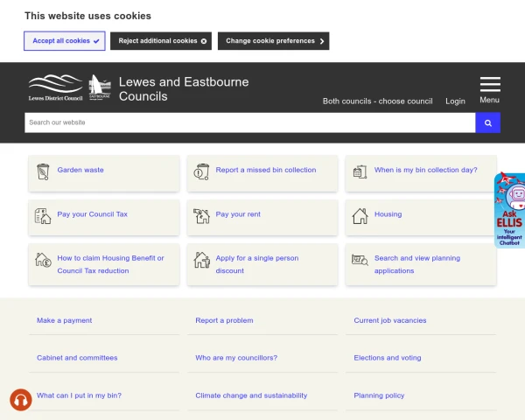The image size is (525, 420).
Task: Click the garden waste bin icon
Action: (43, 171)
